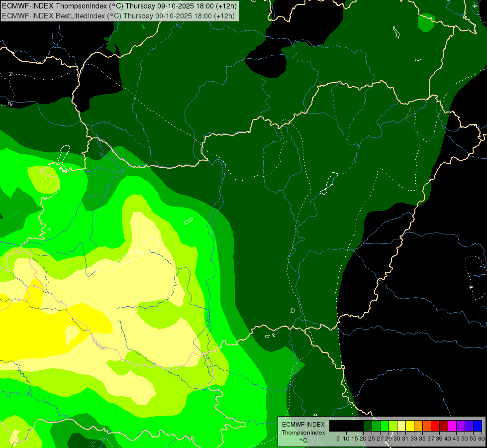The width and height of the screenshot is (487, 448).
Task: Pick the dark orange 35-37 legend swatch
Action: [427, 426]
